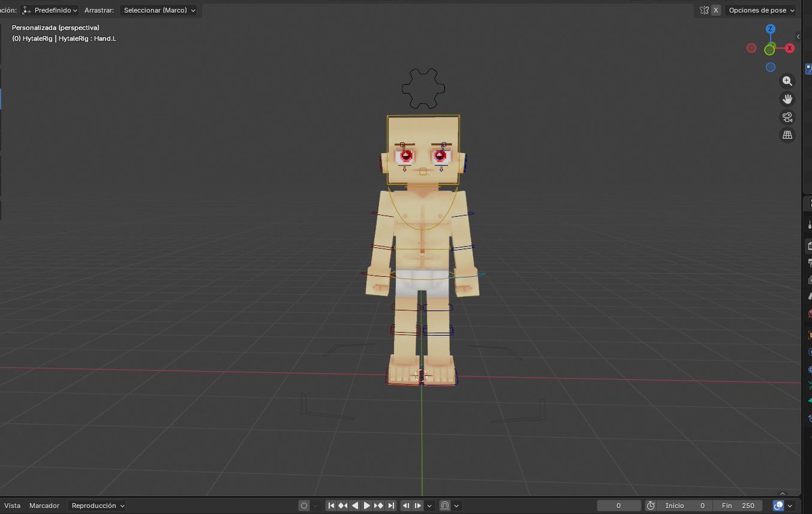
Task: Click the Inicio start frame field
Action: (685, 505)
